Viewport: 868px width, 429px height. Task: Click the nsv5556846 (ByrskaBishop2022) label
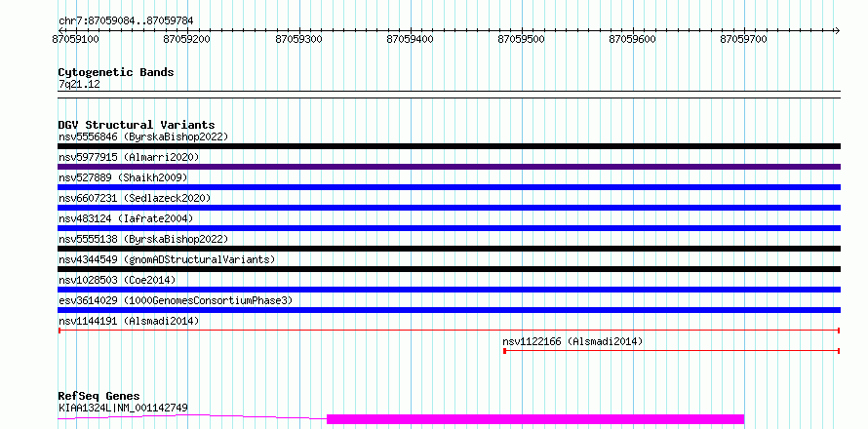click(143, 136)
